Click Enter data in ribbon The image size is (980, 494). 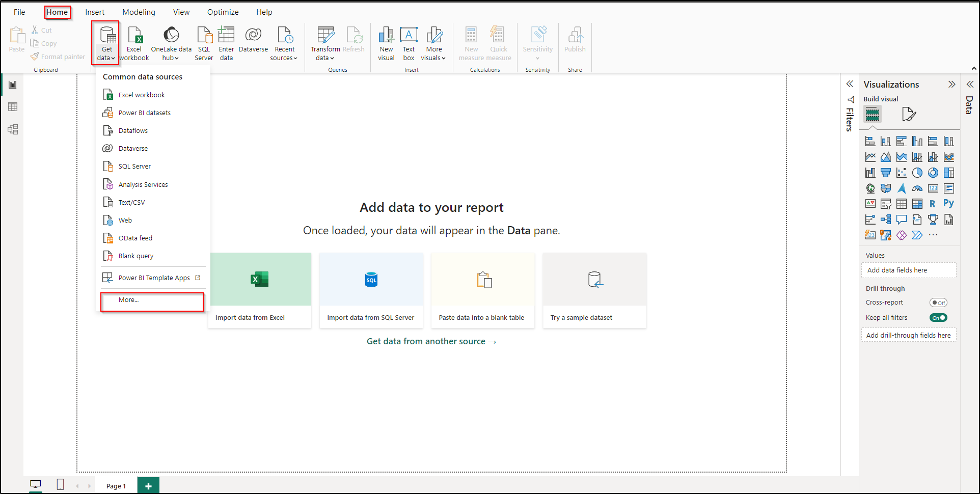point(226,44)
